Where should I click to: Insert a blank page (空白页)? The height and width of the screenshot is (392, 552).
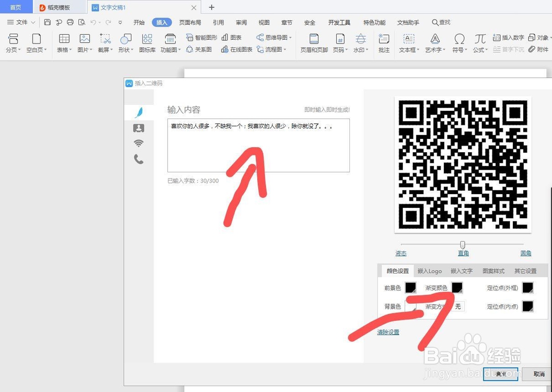[x=36, y=43]
